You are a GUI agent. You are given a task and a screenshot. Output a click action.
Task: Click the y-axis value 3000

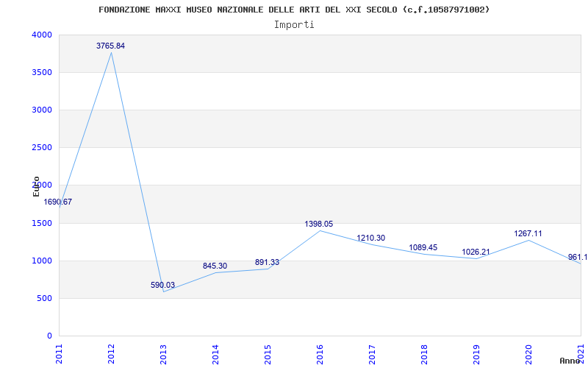40,110
